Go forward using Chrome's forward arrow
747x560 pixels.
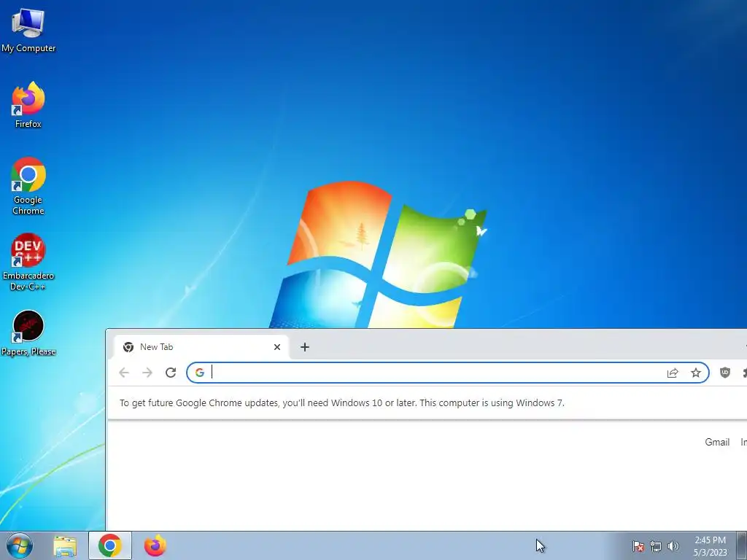pyautogui.click(x=147, y=373)
